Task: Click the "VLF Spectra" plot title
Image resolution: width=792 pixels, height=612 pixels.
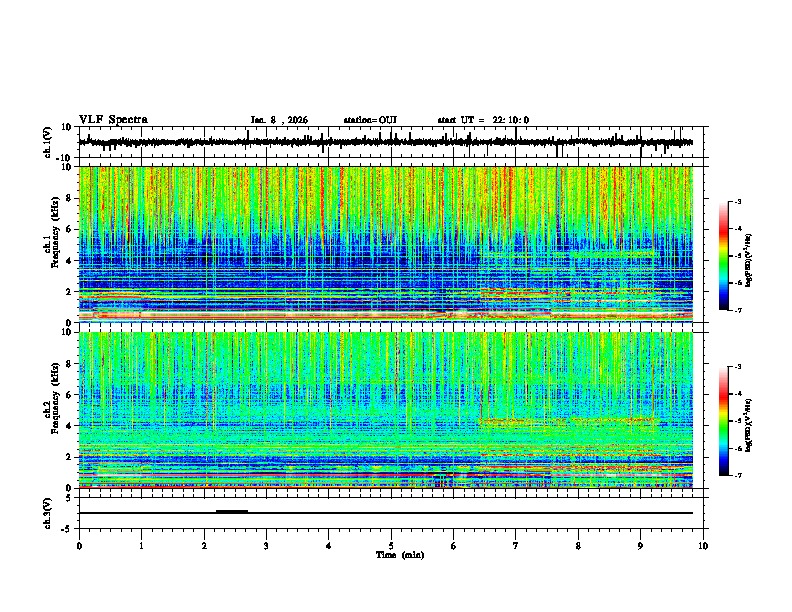Action: click(x=113, y=120)
